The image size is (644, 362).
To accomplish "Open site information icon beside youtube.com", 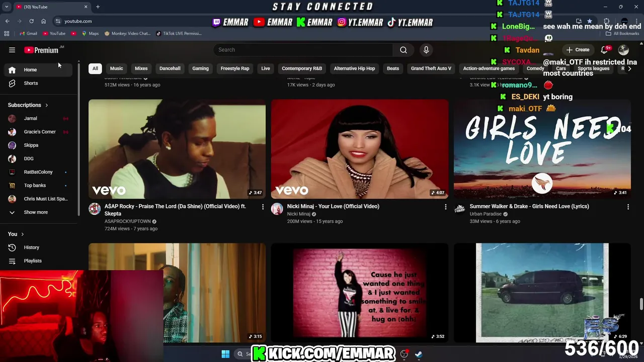I will pos(58,21).
